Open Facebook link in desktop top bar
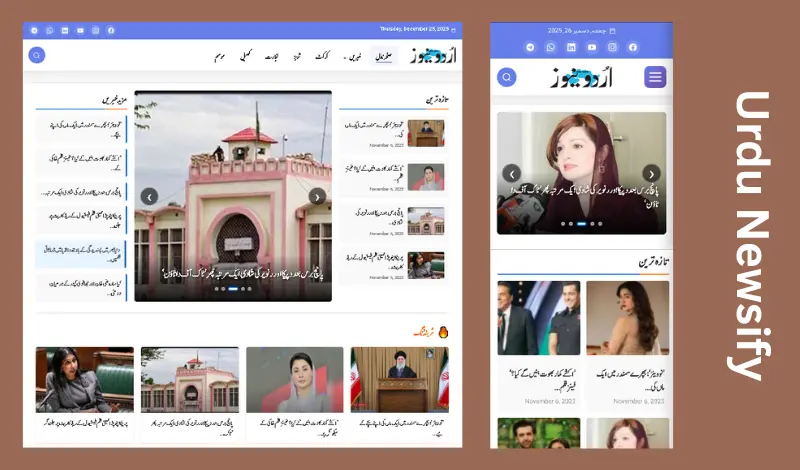Screen dimensions: 800x470 [x=111, y=31]
